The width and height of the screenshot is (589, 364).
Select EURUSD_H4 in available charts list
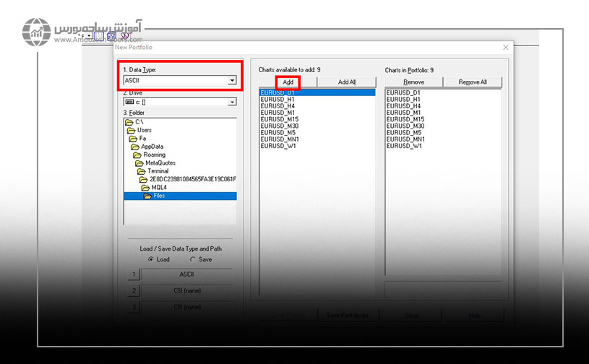(278, 106)
